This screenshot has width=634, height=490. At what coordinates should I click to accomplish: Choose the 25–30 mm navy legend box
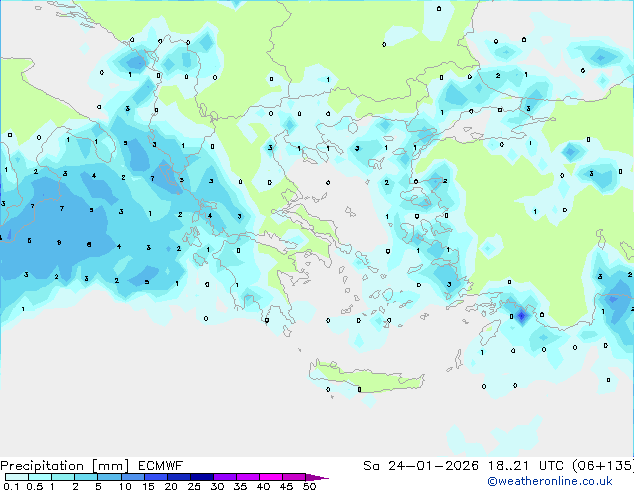(x=202, y=477)
